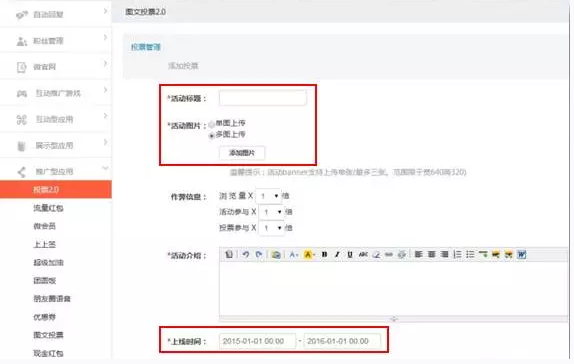Viewport: 574px width, 364px height.
Task: Click the indent icon after the bullet list
Action: pyautogui.click(x=483, y=254)
